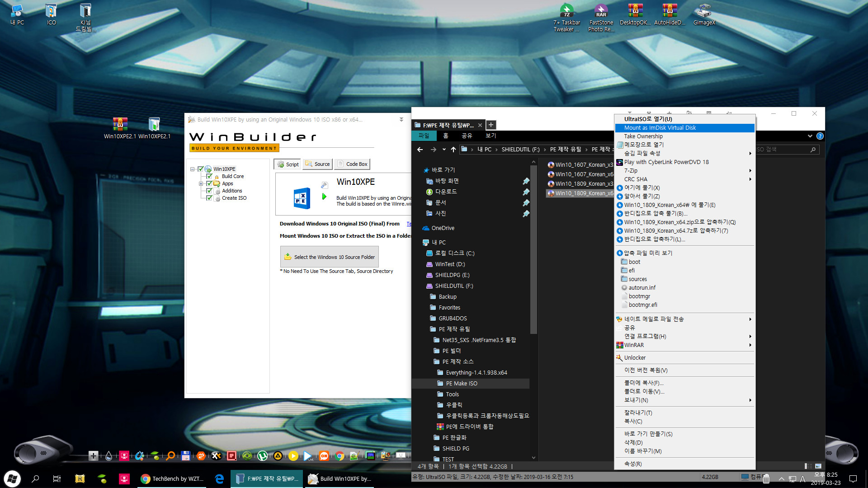Image resolution: width=868 pixels, height=488 pixels.
Task: Click the Windows Start button
Action: (x=12, y=479)
